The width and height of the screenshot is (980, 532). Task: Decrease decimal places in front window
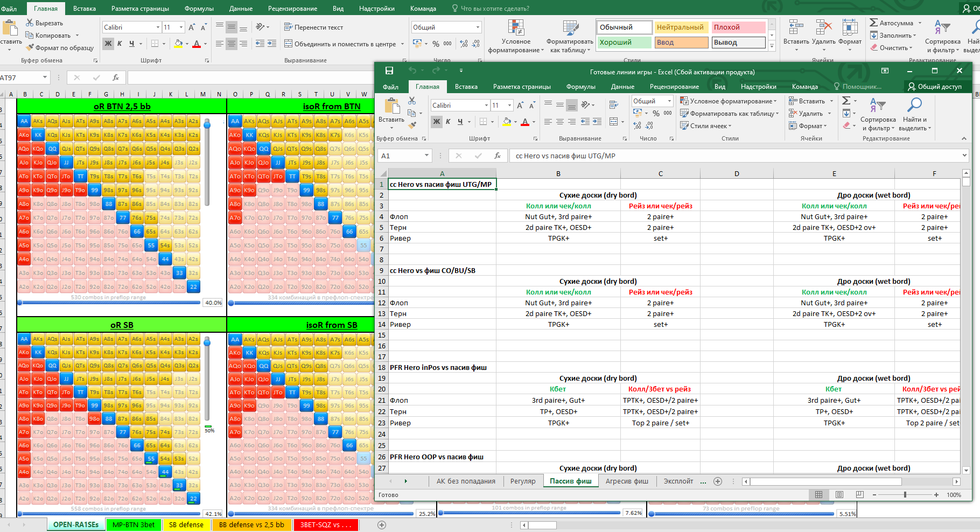pos(649,125)
